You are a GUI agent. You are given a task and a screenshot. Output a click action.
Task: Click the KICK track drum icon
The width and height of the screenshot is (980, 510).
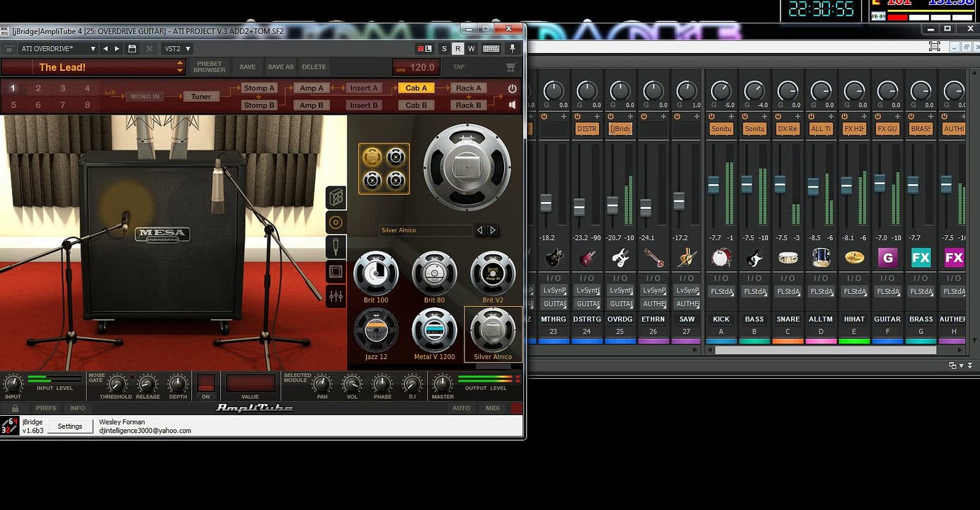tap(721, 257)
